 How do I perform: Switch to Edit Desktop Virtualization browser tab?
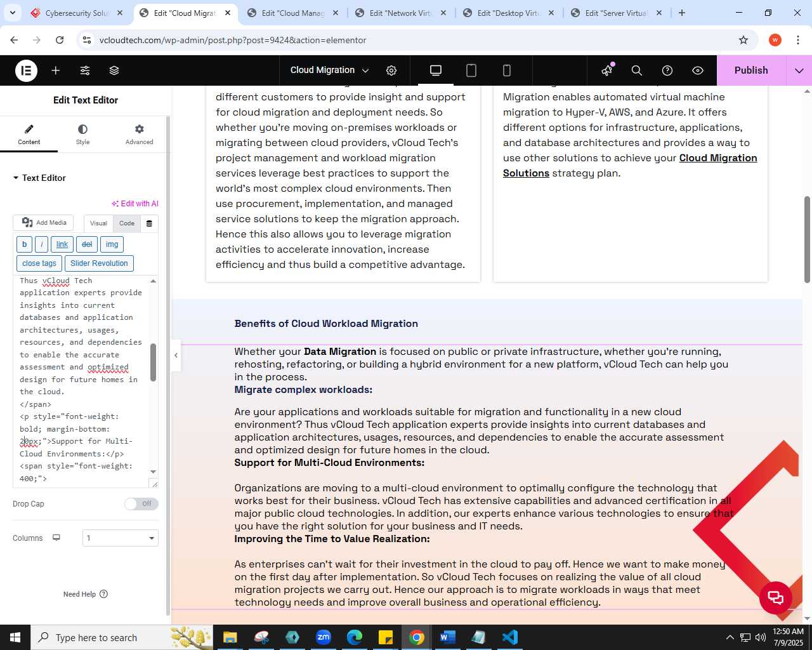pyautogui.click(x=509, y=13)
